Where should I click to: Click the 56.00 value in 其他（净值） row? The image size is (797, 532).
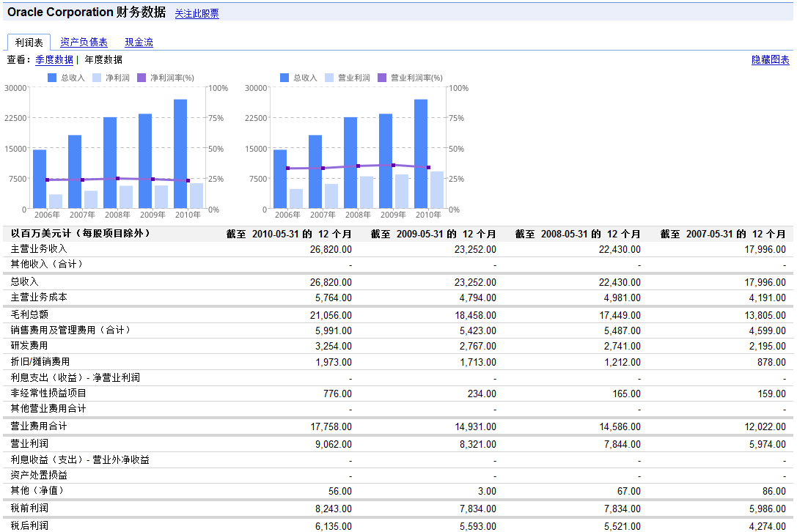pyautogui.click(x=340, y=492)
